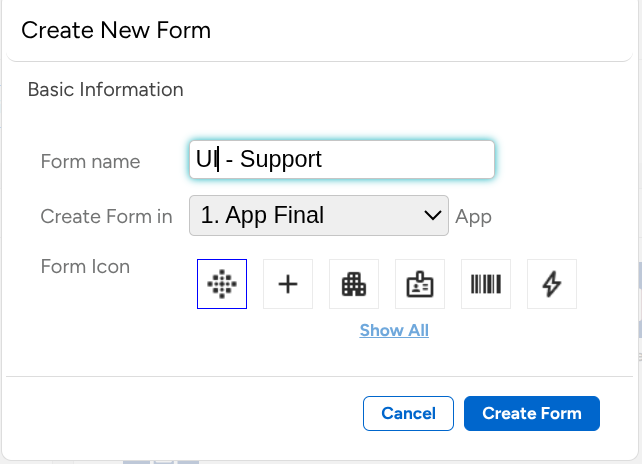642x464 pixels.
Task: Open the Create Form in dropdown
Action: [318, 215]
